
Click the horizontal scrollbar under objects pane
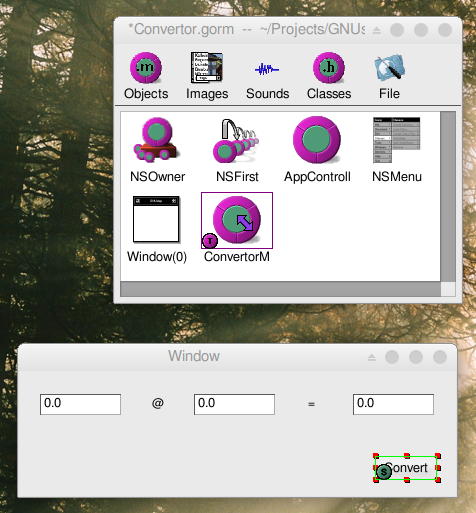coord(280,289)
